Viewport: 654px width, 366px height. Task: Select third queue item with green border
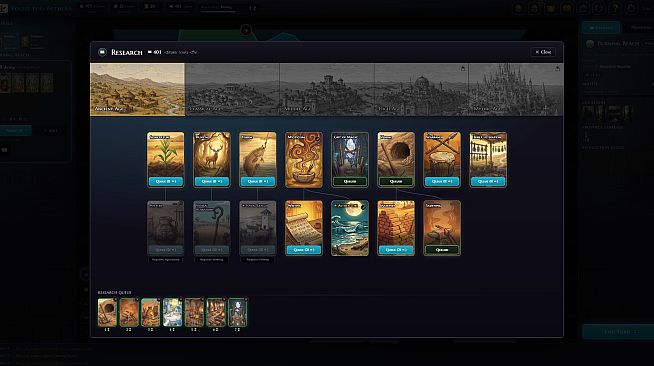[x=151, y=312]
